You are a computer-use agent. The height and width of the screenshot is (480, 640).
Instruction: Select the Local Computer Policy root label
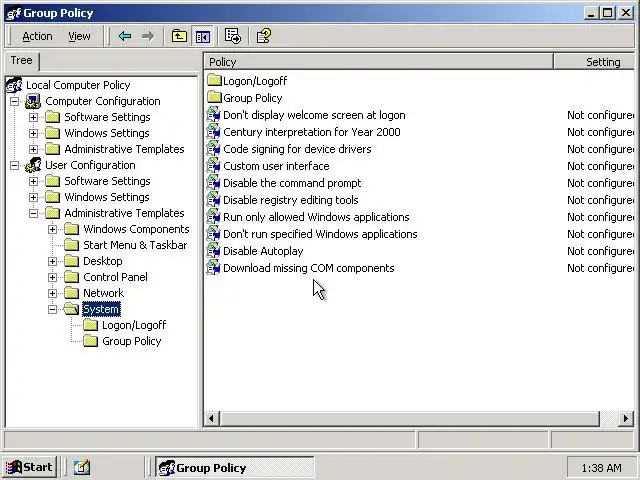[78, 85]
